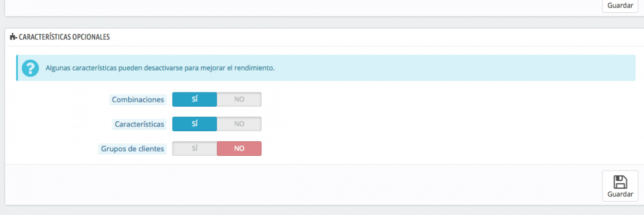
Task: Click the floppy disk save icon
Action: pyautogui.click(x=620, y=182)
